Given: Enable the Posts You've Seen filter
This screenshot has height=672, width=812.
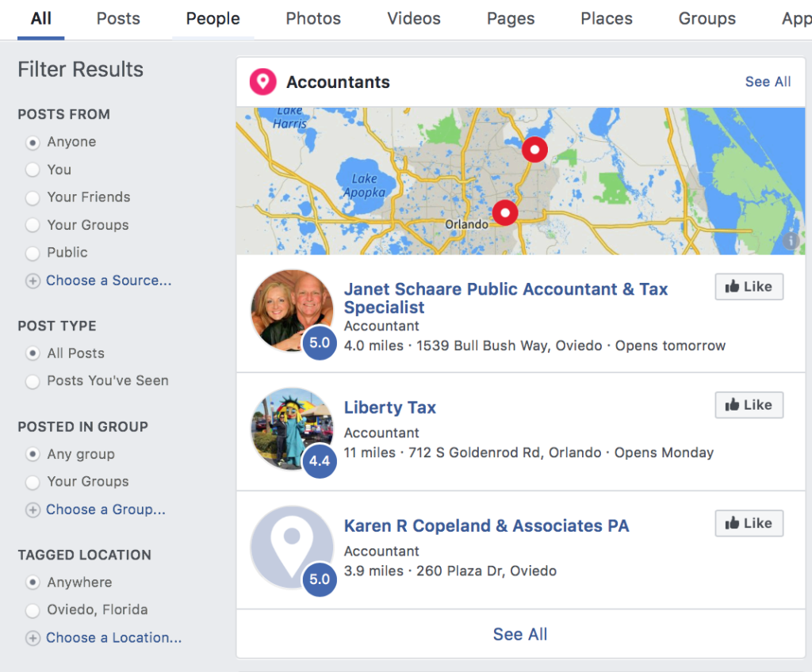Looking at the screenshot, I should pos(33,381).
